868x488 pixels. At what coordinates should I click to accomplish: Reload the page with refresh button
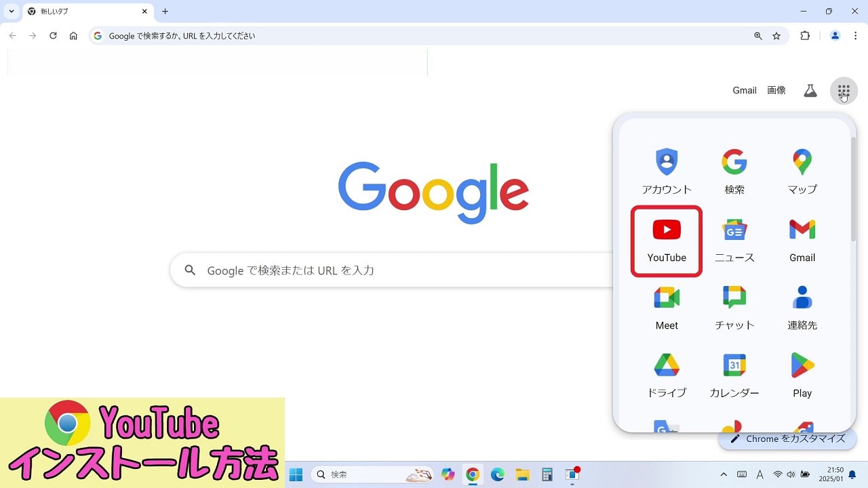click(53, 36)
